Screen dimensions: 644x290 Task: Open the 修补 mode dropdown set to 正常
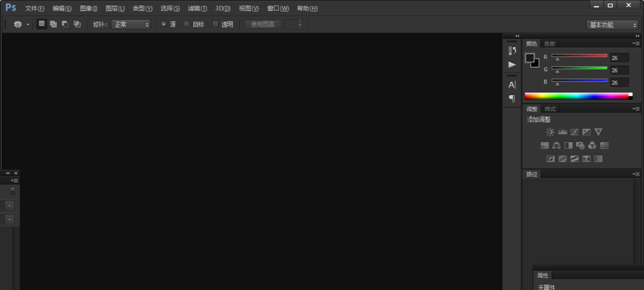tap(131, 24)
